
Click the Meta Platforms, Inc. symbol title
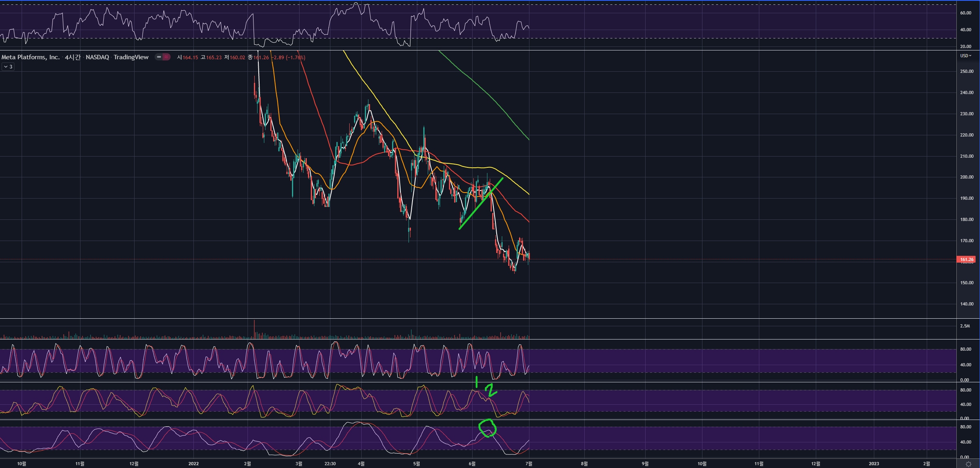(x=30, y=57)
